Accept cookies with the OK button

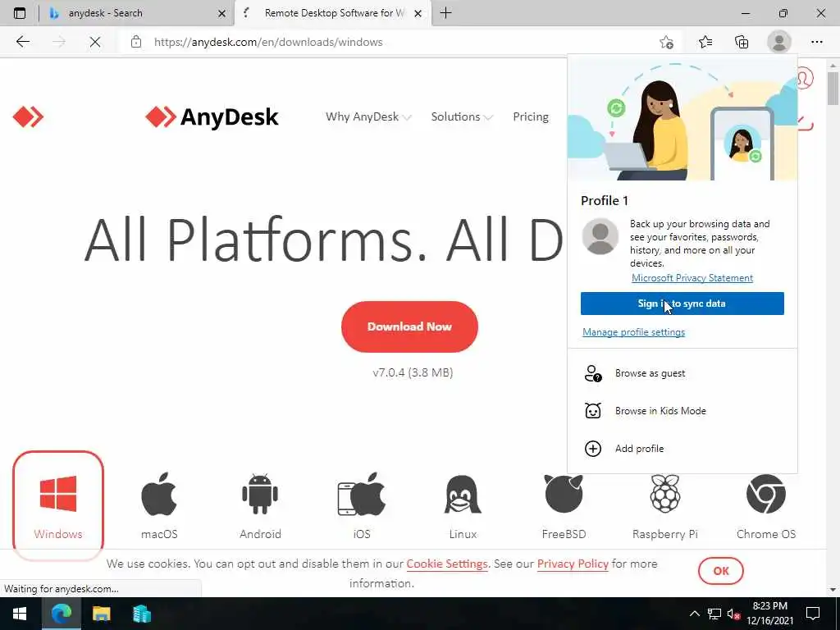point(720,571)
